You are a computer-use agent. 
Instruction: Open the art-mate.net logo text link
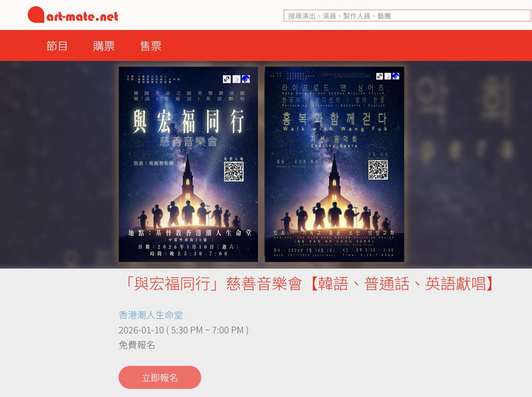pyautogui.click(x=82, y=16)
